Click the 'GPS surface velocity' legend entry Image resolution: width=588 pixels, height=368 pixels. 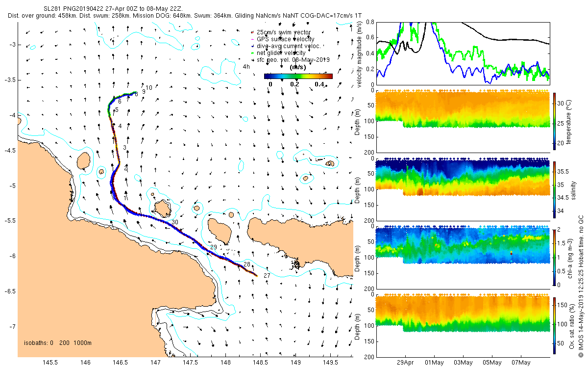tap(282, 39)
